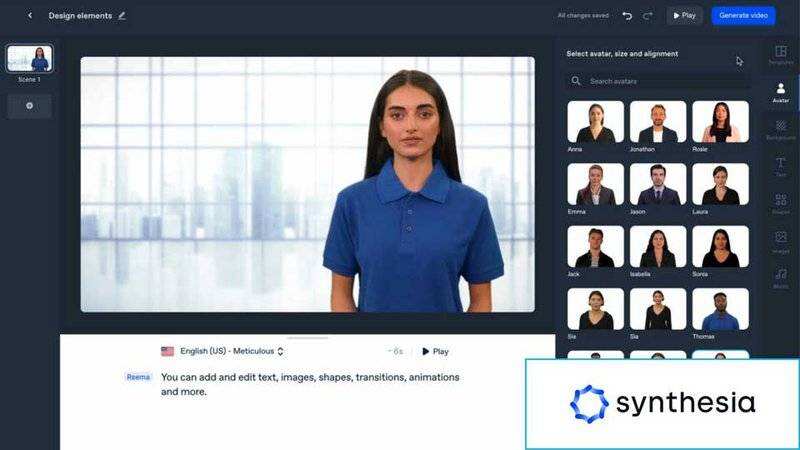The image size is (800, 450).
Task: Play the script audio preview
Action: coord(435,351)
